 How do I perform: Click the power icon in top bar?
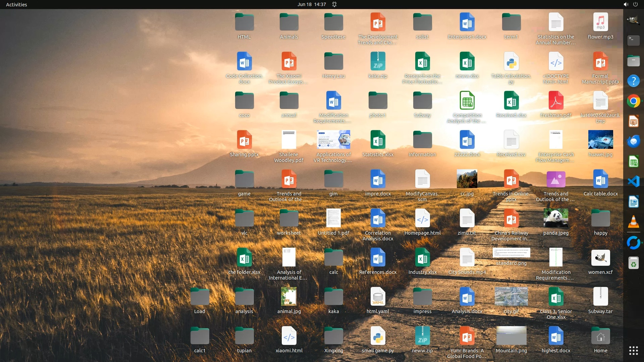pyautogui.click(x=635, y=4)
